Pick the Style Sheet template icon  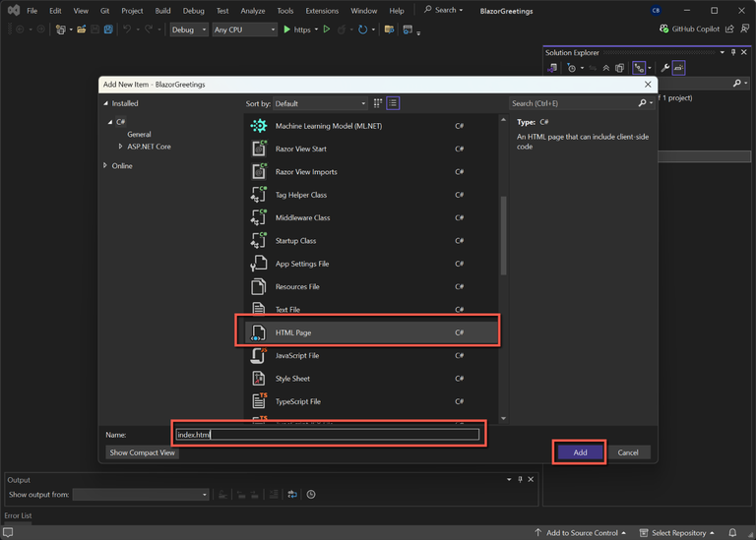[258, 379]
